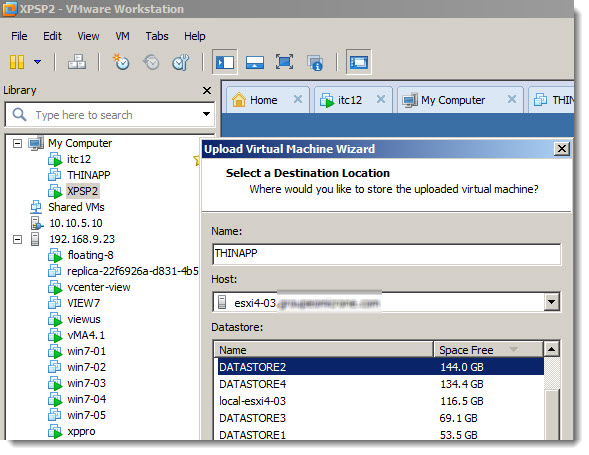Screen dimensions: 589x455
Task: Select the xppro virtual machine
Action: click(81, 431)
